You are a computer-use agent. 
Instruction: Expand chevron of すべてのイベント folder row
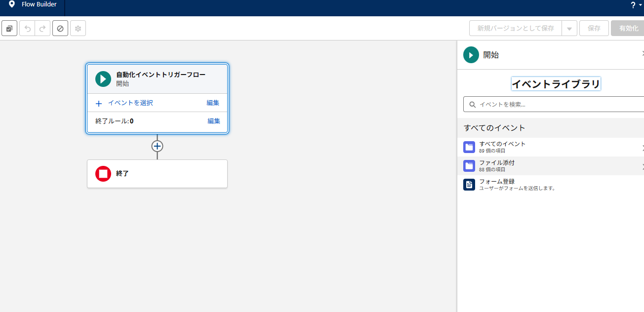point(643,148)
